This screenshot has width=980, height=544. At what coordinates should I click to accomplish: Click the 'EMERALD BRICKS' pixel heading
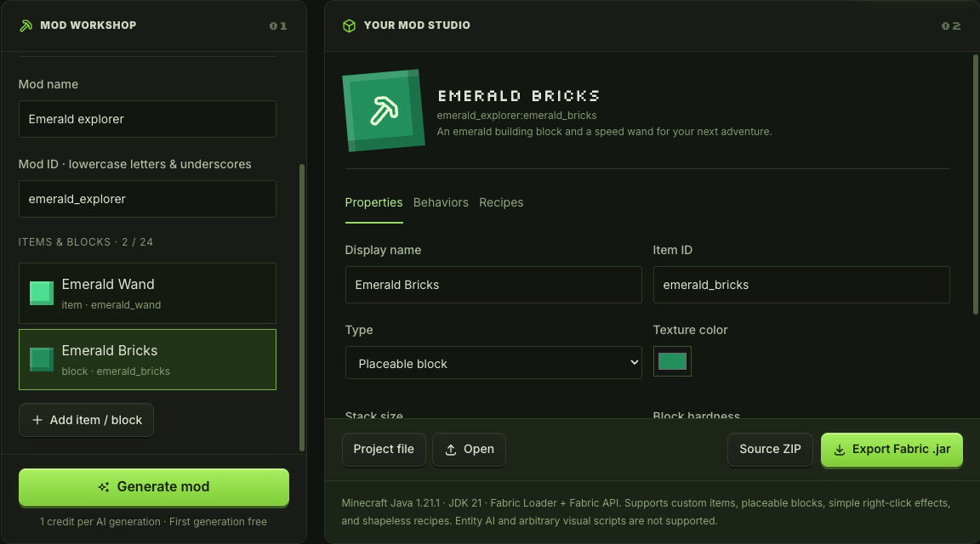(x=519, y=96)
